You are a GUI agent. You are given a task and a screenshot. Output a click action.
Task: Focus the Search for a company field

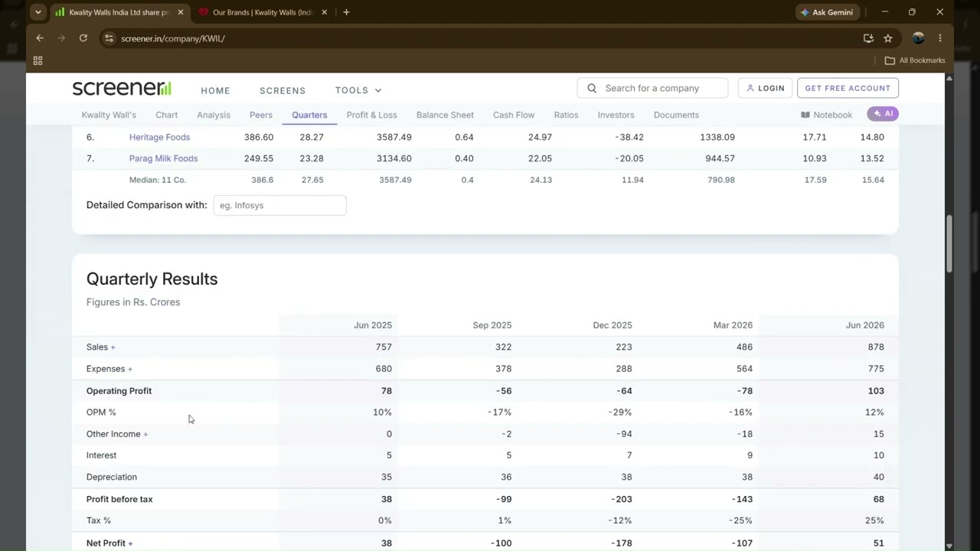pyautogui.click(x=652, y=88)
